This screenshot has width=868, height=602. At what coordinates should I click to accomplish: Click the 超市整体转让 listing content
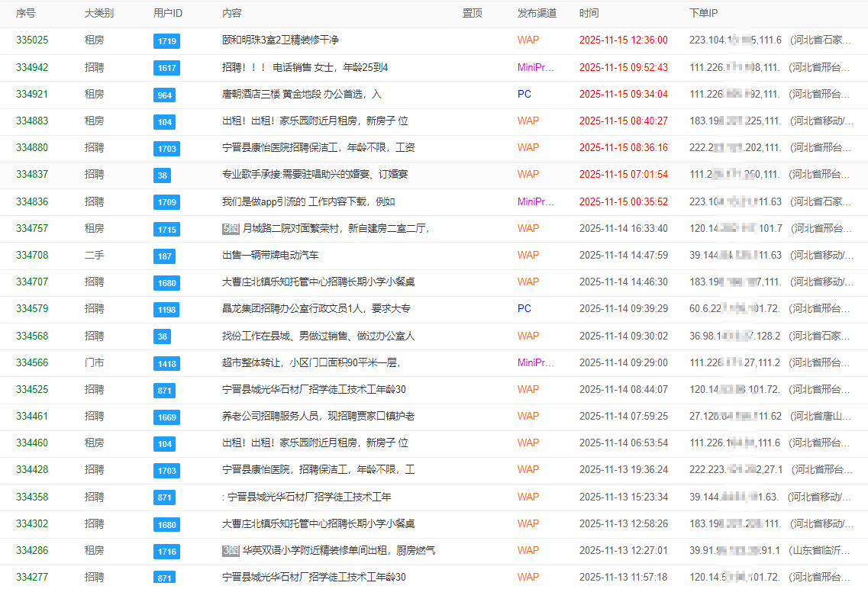pyautogui.click(x=311, y=362)
